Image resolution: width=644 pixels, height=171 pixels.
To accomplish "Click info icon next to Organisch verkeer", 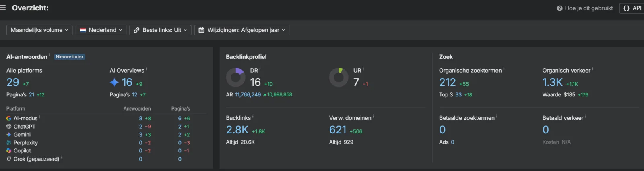I will (x=593, y=69).
